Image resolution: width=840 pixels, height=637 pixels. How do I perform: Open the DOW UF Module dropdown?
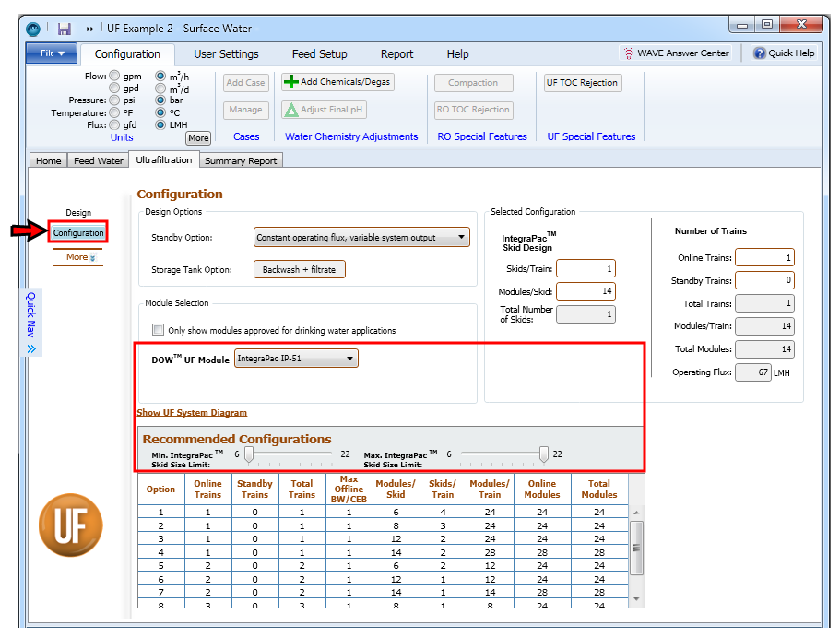point(296,359)
